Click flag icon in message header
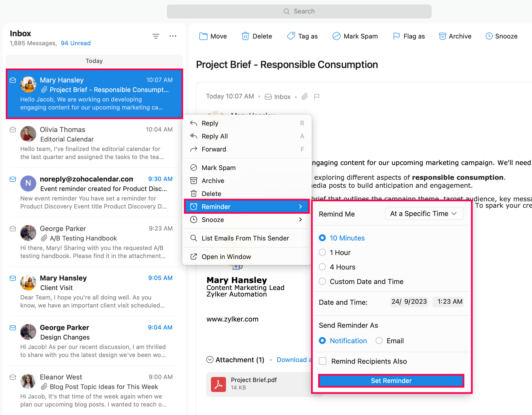The width and height of the screenshot is (532, 415). (x=317, y=96)
